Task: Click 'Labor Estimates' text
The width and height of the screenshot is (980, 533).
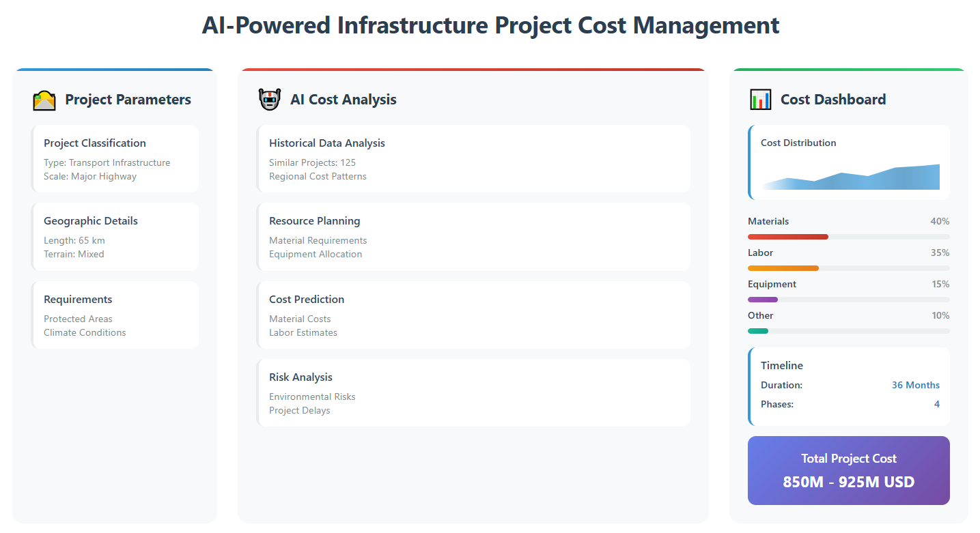Action: pyautogui.click(x=303, y=332)
